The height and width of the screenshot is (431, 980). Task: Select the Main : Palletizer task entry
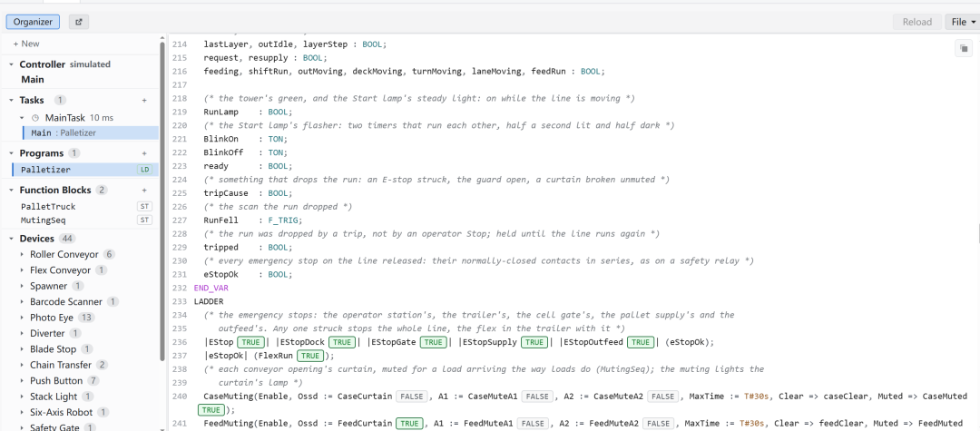91,133
